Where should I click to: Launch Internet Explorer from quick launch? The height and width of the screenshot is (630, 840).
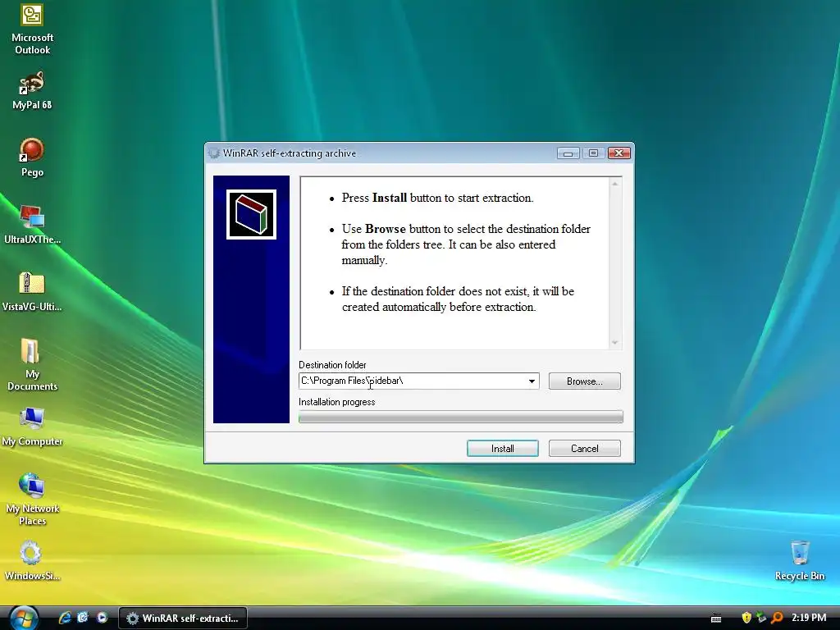point(66,618)
